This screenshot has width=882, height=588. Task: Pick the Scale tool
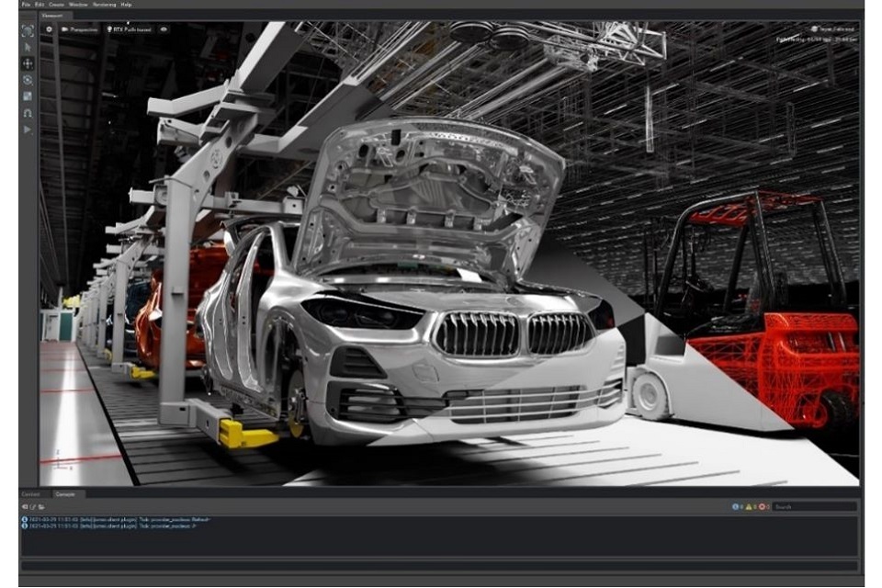pyautogui.click(x=28, y=96)
